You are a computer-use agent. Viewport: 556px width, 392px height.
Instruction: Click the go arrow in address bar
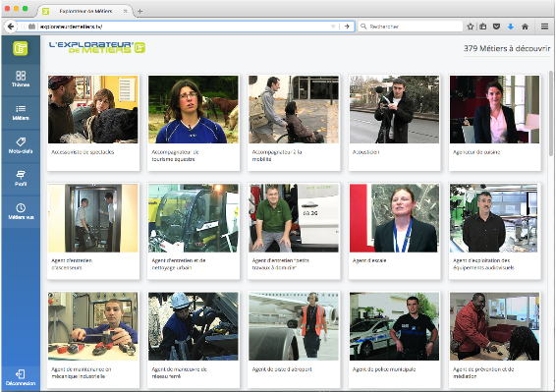[x=347, y=27]
